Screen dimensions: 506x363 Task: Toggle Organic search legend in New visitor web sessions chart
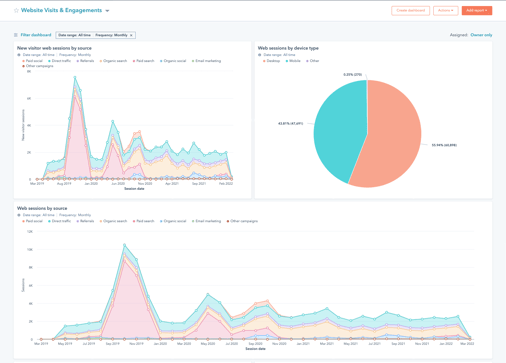click(113, 61)
